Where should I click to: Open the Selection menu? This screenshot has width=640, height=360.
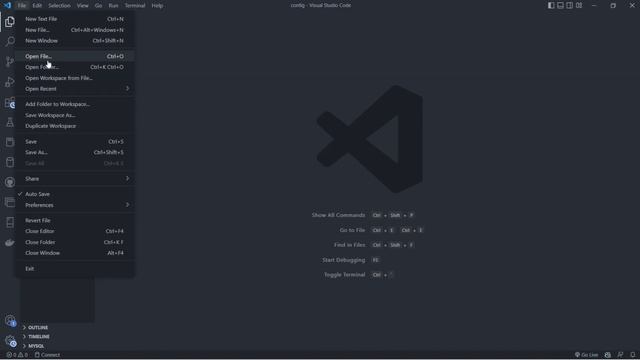tap(59, 5)
